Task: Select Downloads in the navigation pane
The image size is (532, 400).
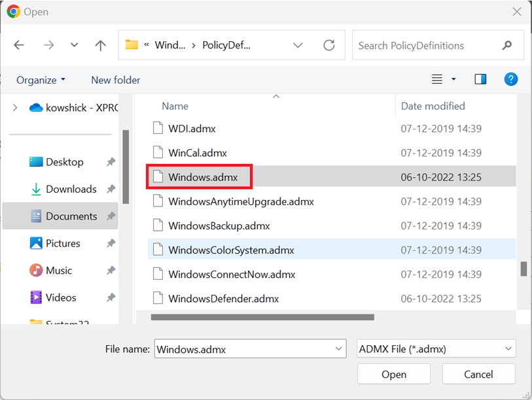Action: coord(71,189)
